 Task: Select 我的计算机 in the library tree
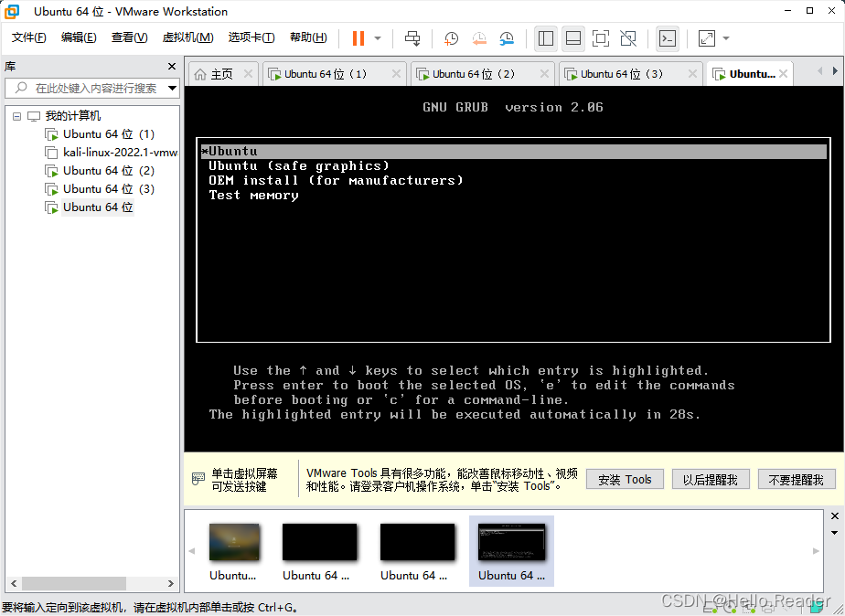[x=73, y=116]
